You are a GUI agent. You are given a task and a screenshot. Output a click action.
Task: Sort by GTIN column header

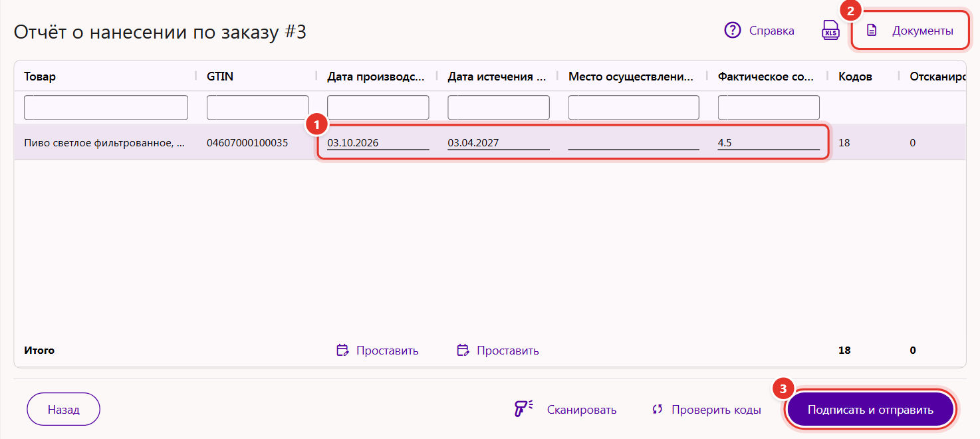click(220, 76)
